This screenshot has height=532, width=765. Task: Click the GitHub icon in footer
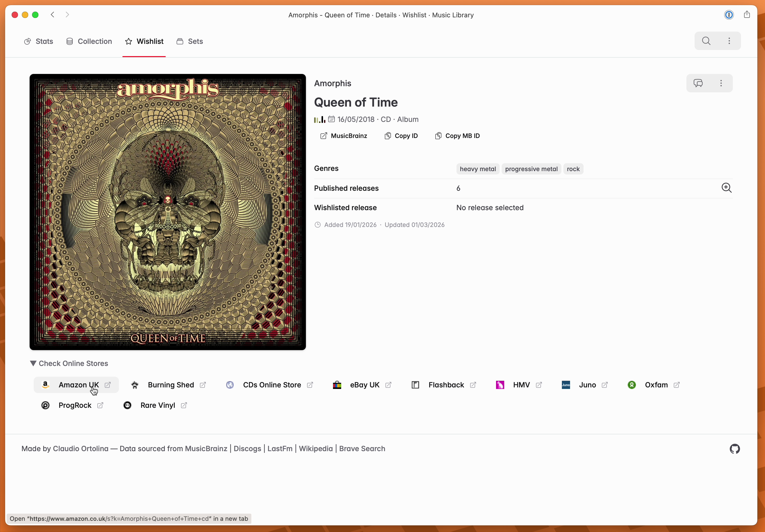735,449
